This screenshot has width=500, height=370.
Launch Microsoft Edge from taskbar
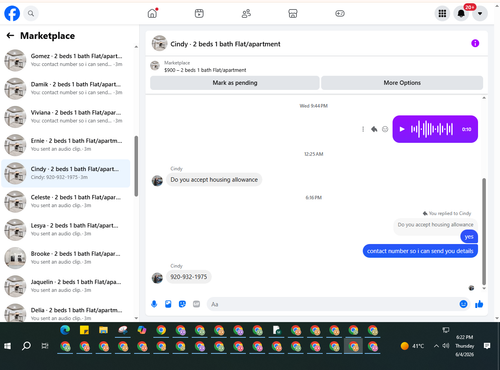click(65, 330)
